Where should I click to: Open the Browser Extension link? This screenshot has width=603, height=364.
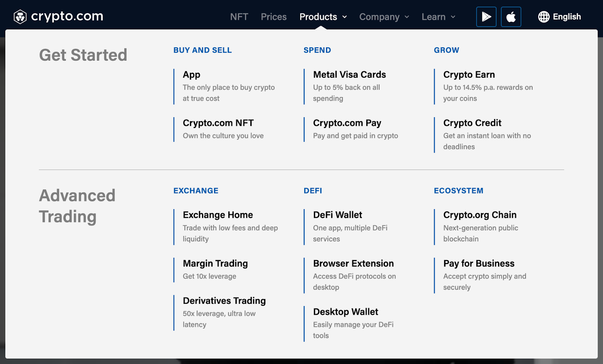(x=353, y=263)
